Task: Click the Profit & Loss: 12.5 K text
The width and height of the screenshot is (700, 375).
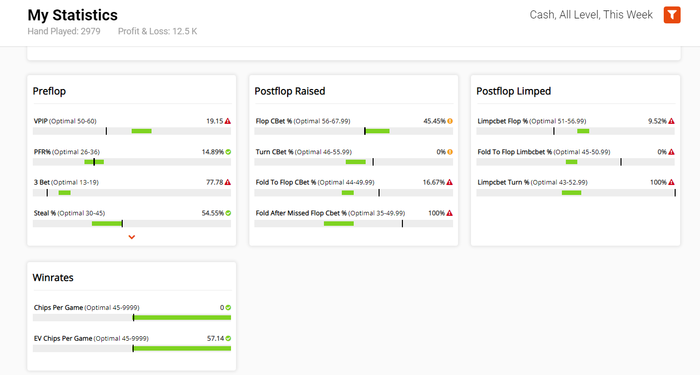Action: [158, 31]
